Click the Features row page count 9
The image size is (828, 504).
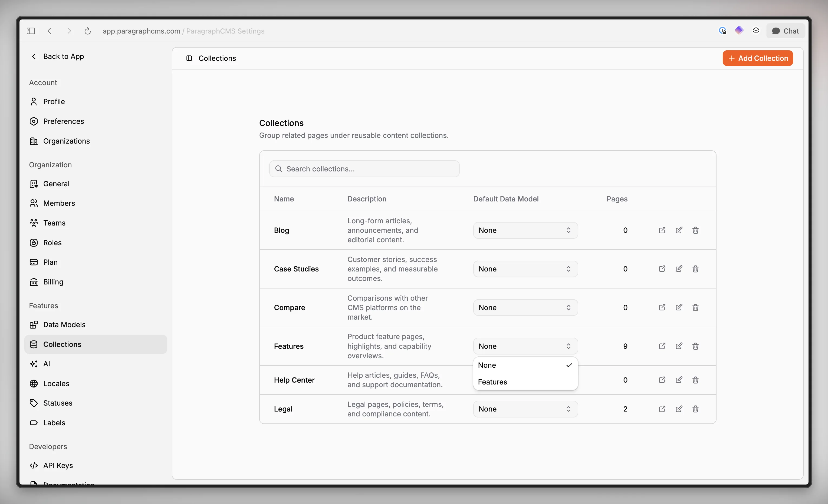click(x=625, y=346)
